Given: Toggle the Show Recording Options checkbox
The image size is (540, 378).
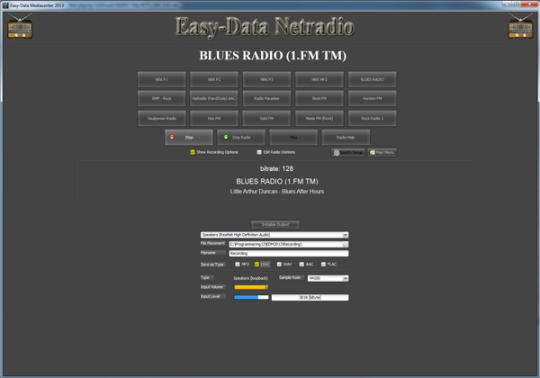Looking at the screenshot, I should click(193, 152).
